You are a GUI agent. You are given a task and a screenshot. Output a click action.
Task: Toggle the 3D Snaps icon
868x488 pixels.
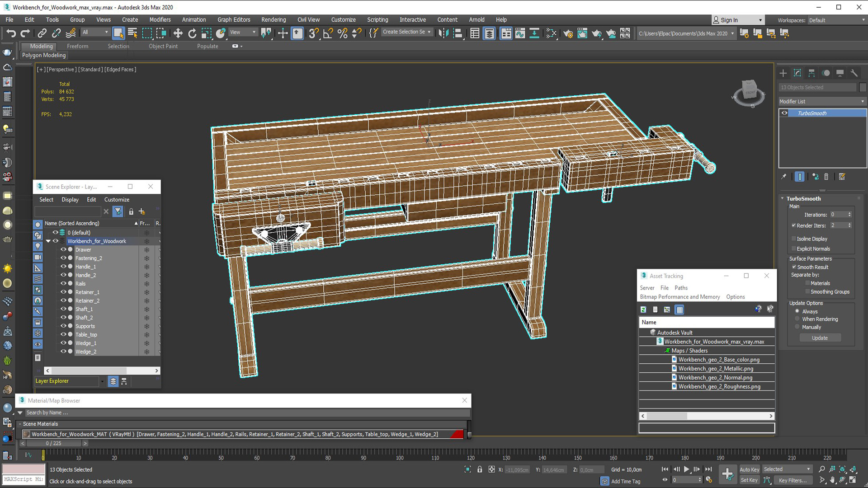(x=313, y=33)
